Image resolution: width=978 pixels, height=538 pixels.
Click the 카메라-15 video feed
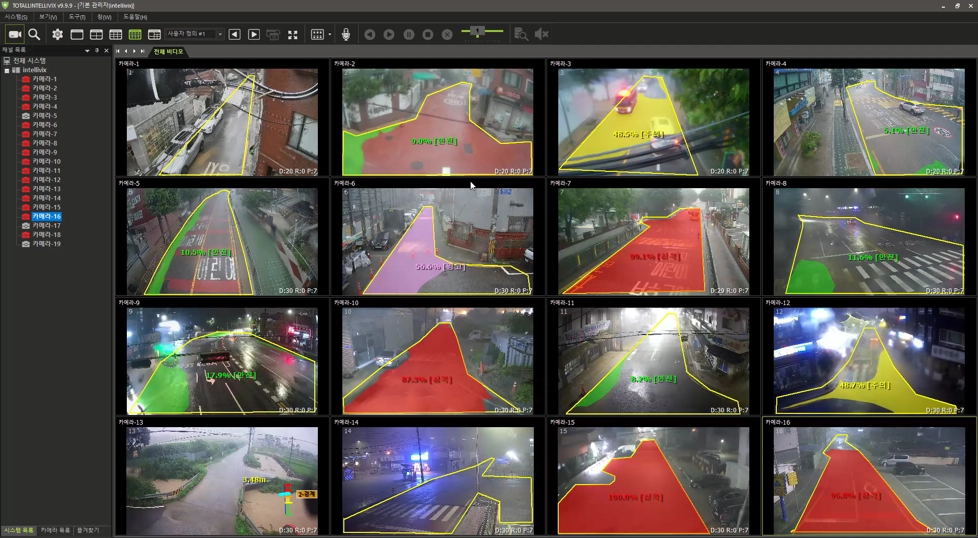[x=654, y=481]
